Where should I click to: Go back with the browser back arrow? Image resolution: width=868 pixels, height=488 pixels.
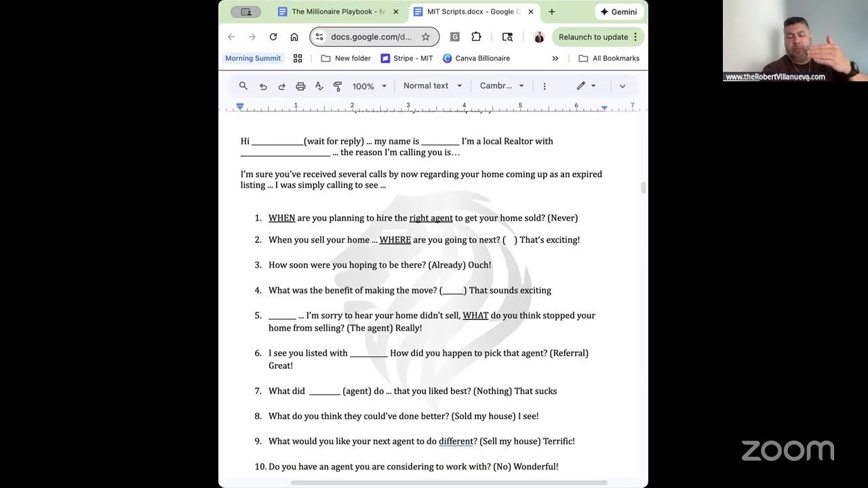tap(231, 37)
